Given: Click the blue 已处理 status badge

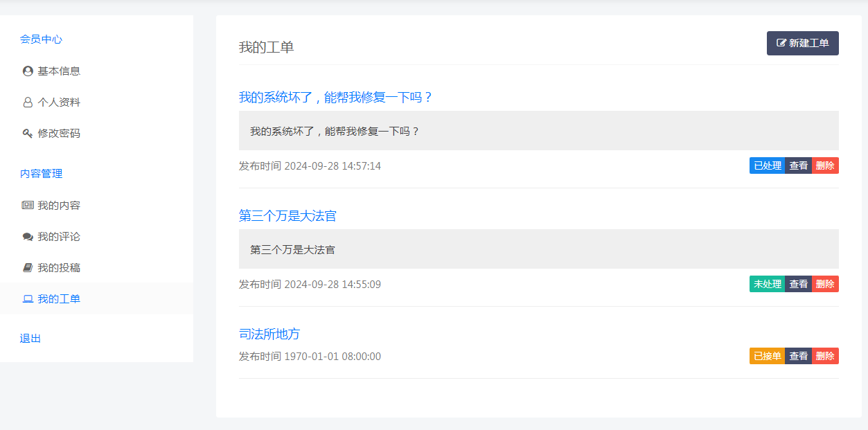Looking at the screenshot, I should click(767, 165).
